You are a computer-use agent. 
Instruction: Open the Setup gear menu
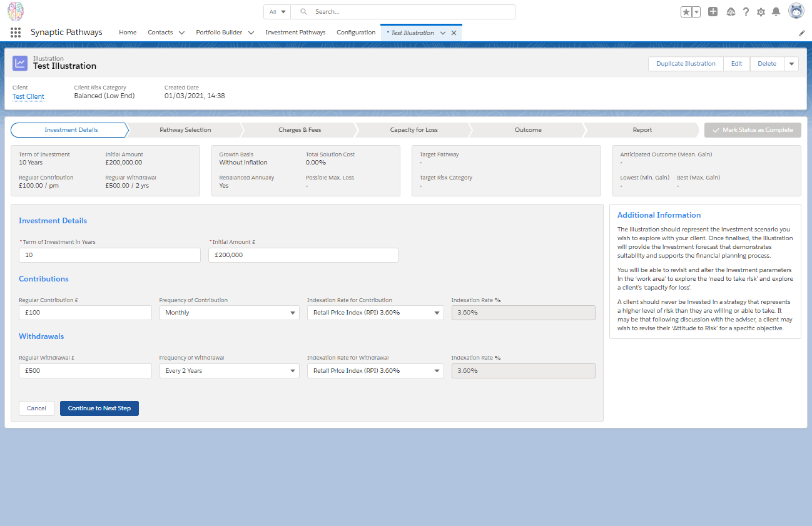[x=761, y=12]
